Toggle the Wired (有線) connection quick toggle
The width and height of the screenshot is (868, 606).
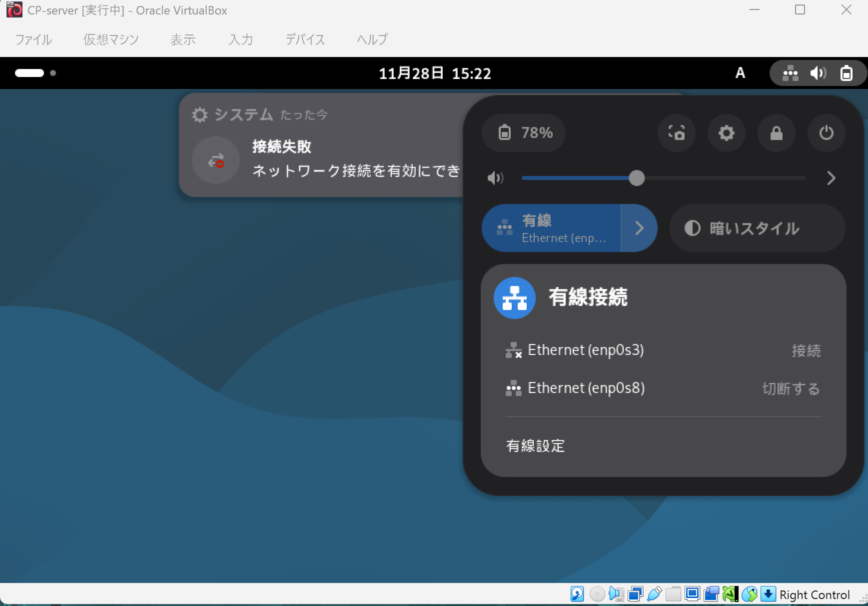(551, 228)
